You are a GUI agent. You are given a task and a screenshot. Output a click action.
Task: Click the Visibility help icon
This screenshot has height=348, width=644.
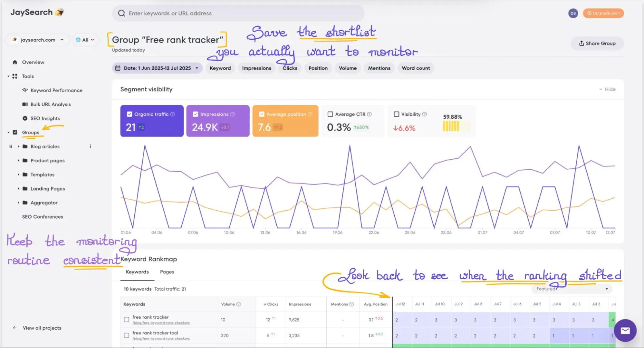coord(425,114)
